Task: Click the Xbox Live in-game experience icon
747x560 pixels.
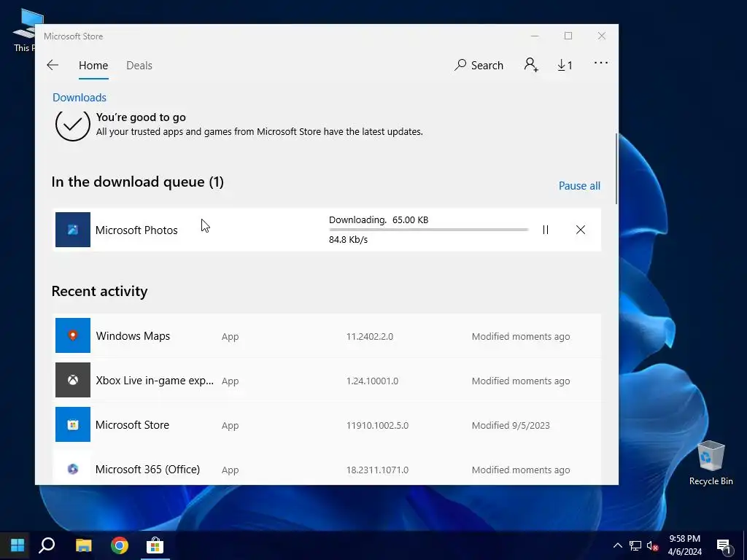Action: point(73,380)
